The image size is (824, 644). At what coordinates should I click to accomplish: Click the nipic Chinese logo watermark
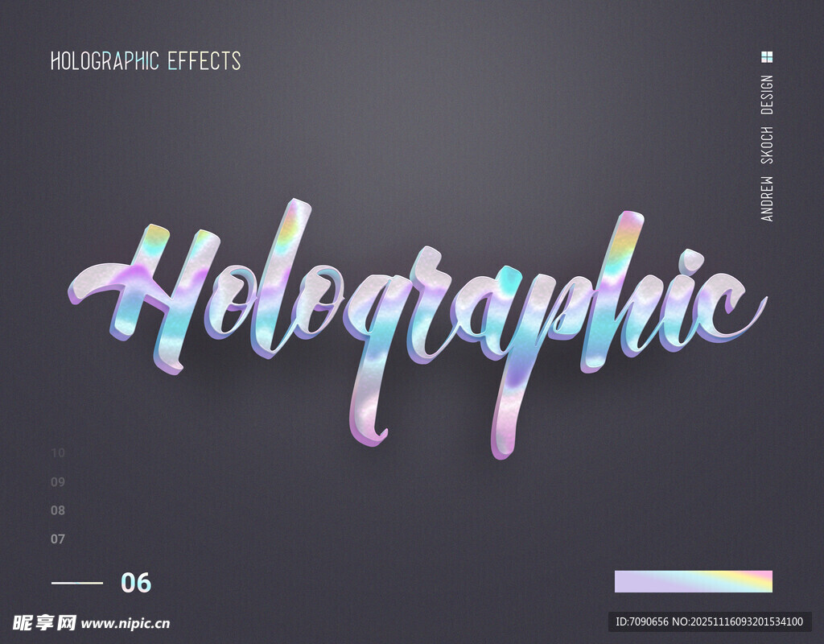[44, 622]
